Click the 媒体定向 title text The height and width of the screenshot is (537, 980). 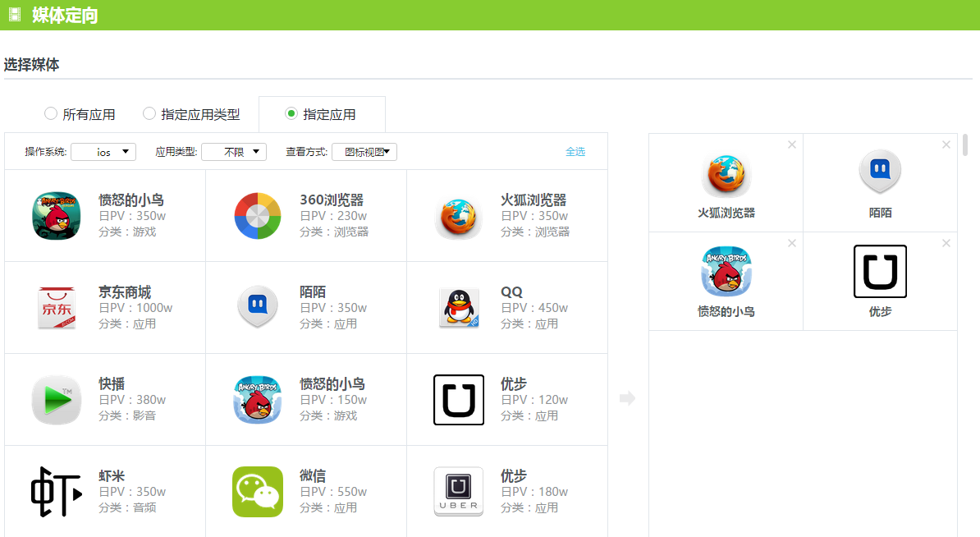point(65,15)
